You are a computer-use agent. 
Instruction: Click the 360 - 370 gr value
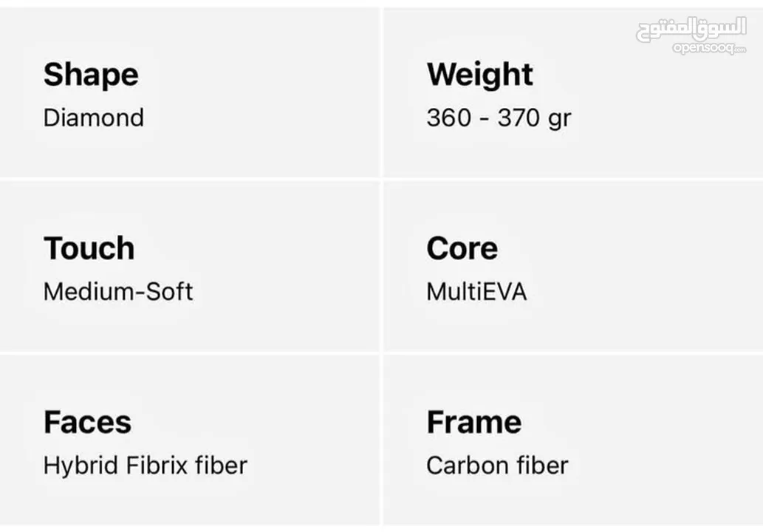(x=499, y=118)
